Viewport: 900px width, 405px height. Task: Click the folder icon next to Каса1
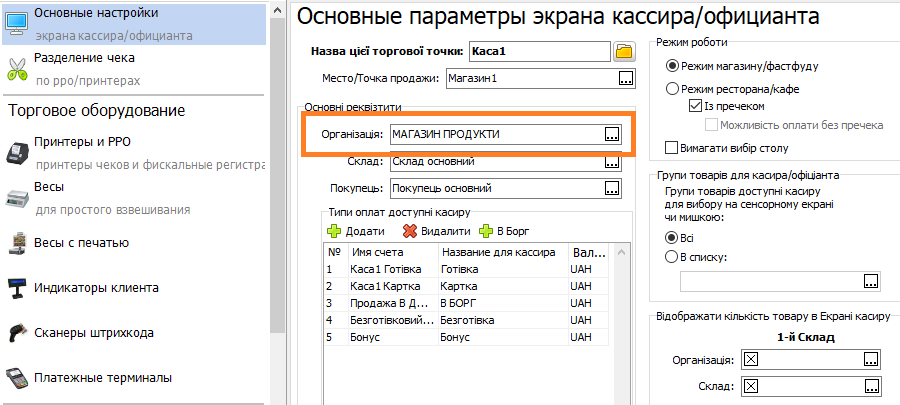(624, 52)
